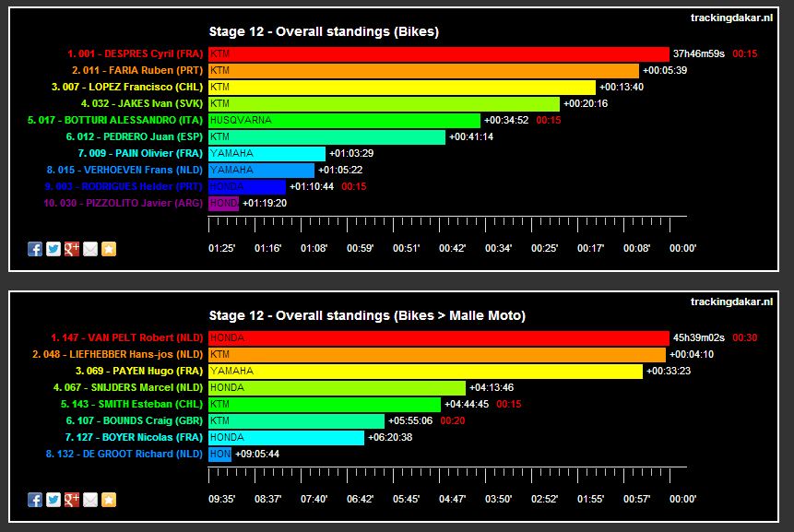Image resolution: width=794 pixels, height=532 pixels.
Task: Select rider '2. 048 - LIEFHEBBER Hans-jos (NLD)'
Action: point(117,354)
